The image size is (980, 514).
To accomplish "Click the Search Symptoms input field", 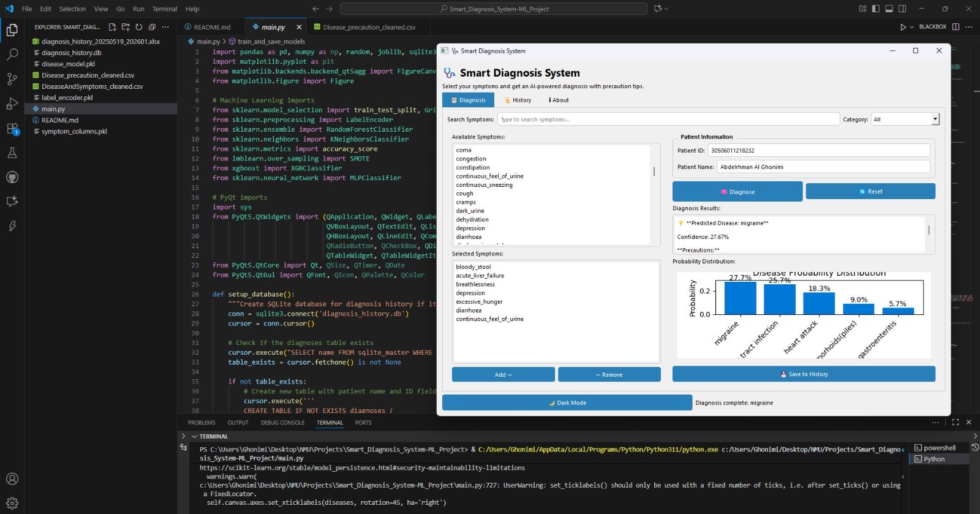I will point(668,119).
